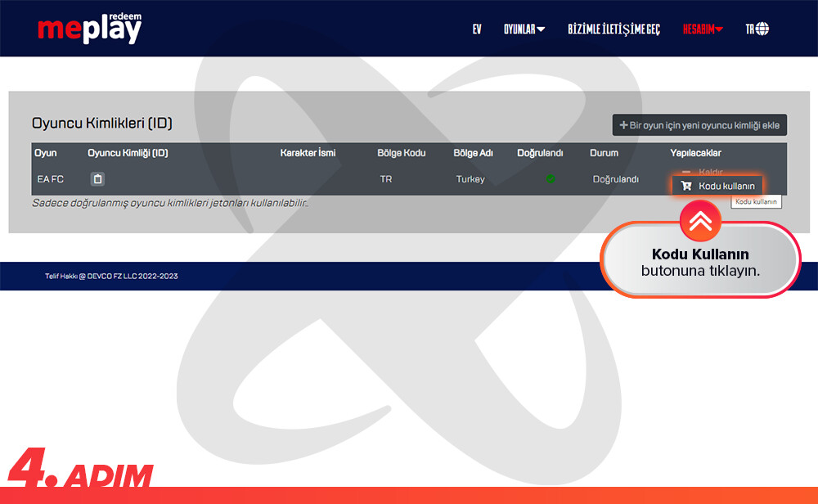Open BİZİMLE İLETİŞİME GEÇ contact page
The image size is (818, 504).
click(613, 29)
